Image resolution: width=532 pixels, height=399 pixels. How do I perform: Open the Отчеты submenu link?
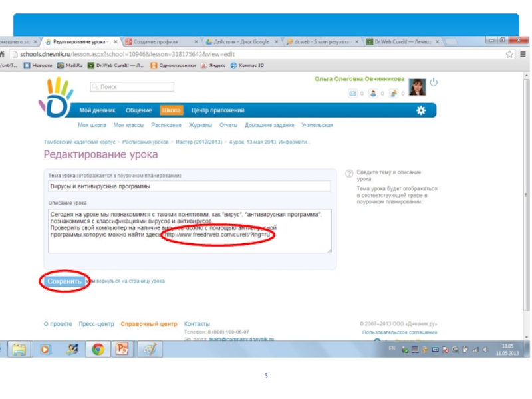click(x=228, y=125)
